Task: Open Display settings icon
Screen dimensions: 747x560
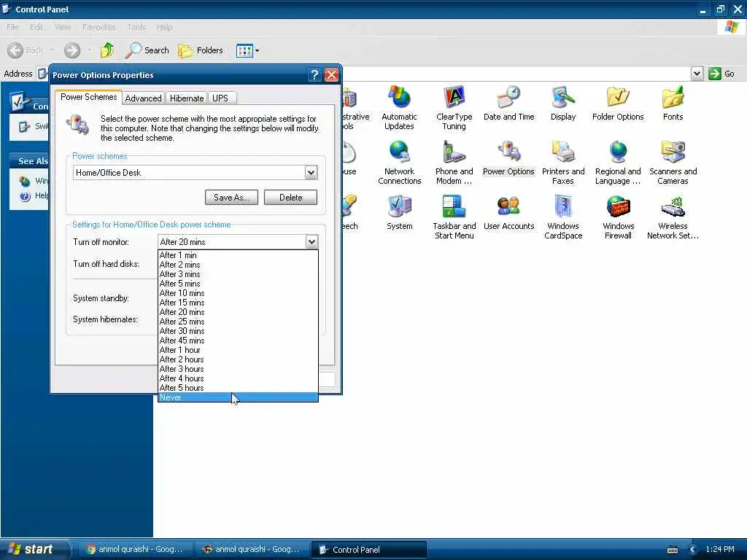Action: point(563,104)
